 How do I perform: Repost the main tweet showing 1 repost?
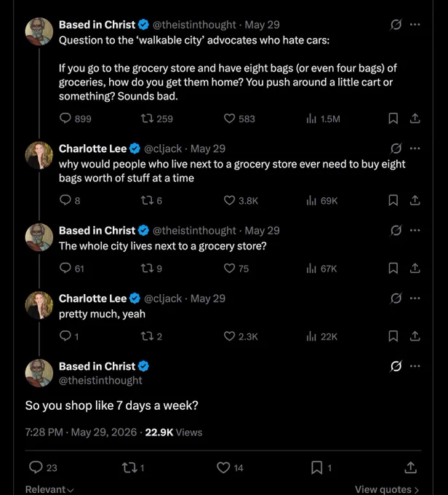point(133,467)
